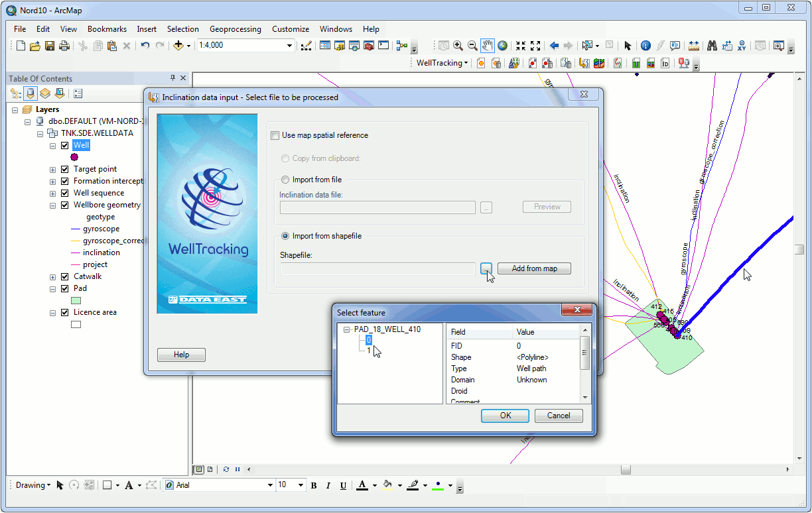Viewport: 812px width, 513px height.
Task: Select Import from file option
Action: (285, 180)
